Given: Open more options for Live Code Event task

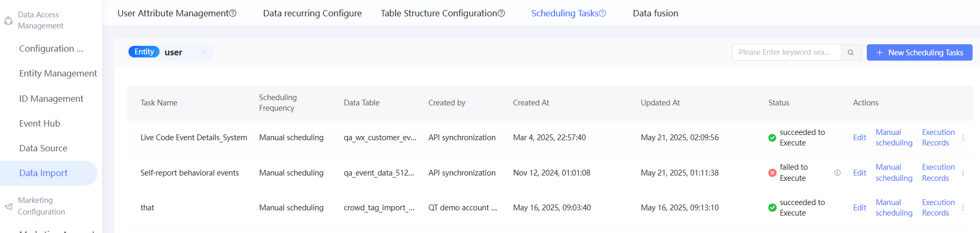Looking at the screenshot, I should click(x=963, y=138).
